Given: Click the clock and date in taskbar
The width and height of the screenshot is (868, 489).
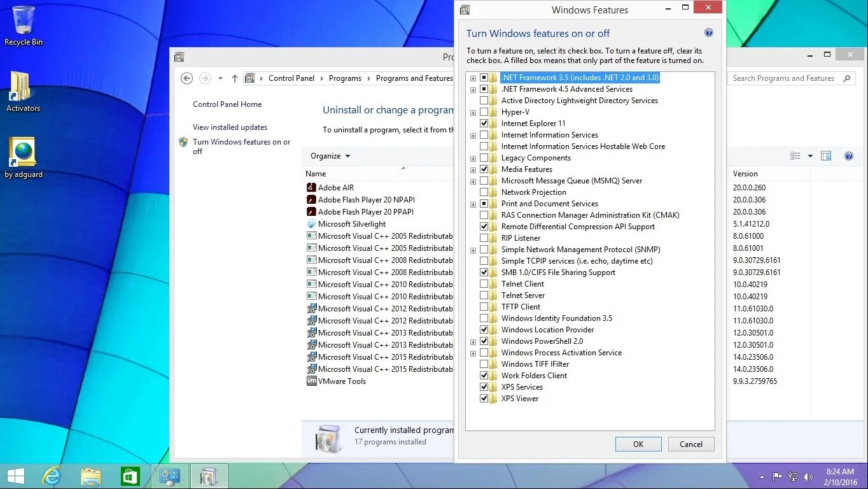Looking at the screenshot, I should pos(840,477).
